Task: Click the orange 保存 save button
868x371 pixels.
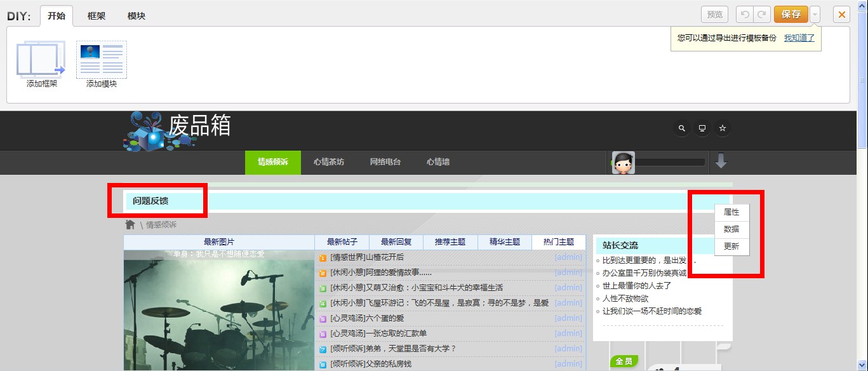Action: click(791, 15)
